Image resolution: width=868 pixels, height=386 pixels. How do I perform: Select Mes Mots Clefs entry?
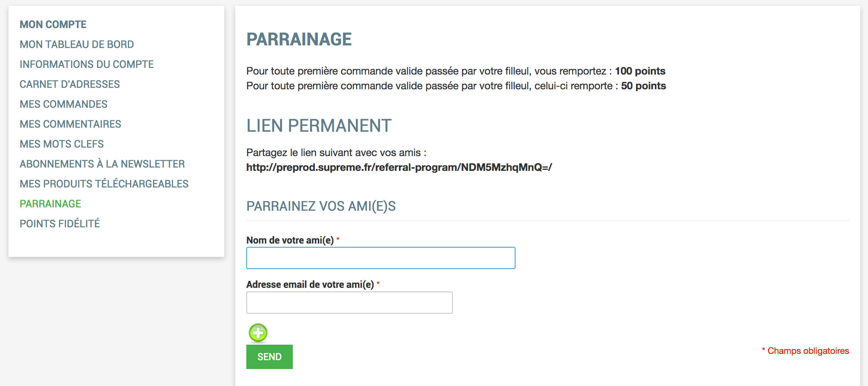point(62,144)
